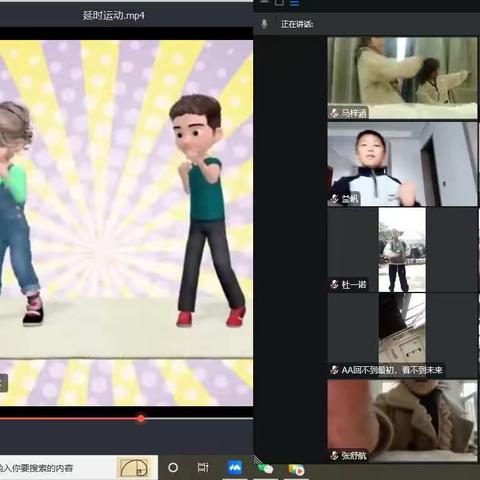Seek in the unplayed grey progress bar

199,419
